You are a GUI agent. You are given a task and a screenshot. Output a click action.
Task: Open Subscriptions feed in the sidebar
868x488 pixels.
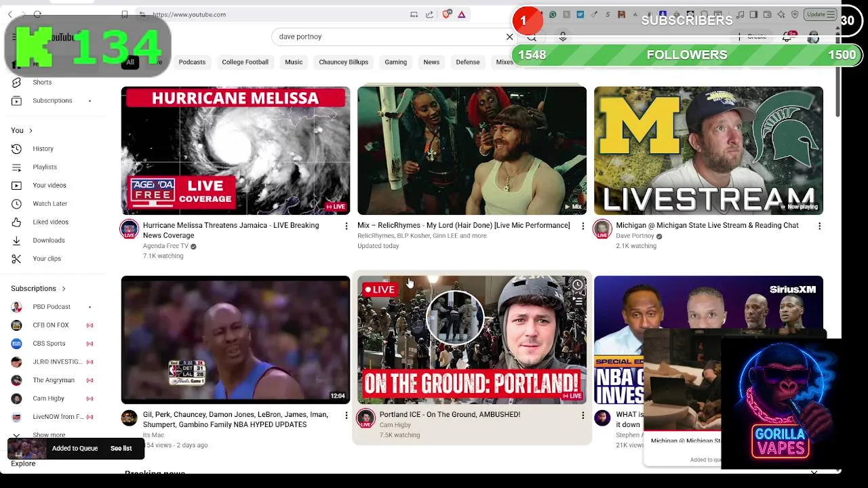[52, 100]
